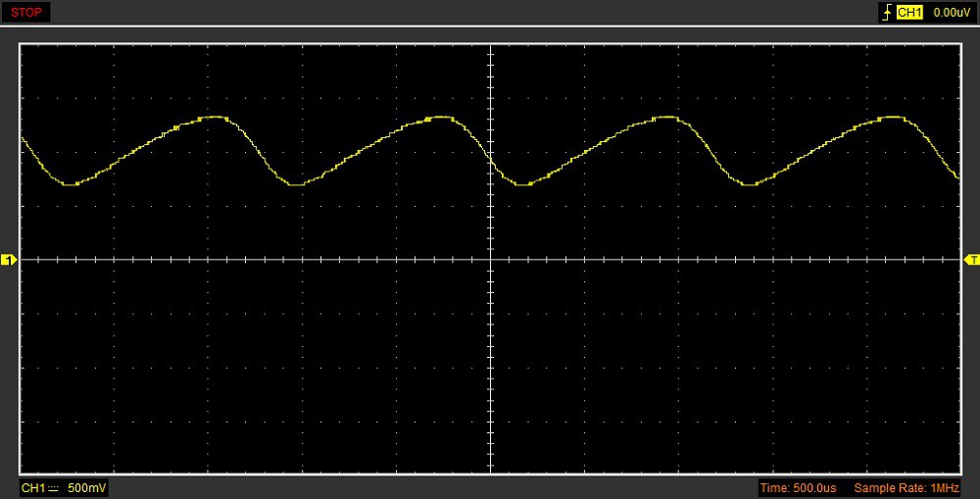Select the yellow T trigger level marker
The width and height of the screenshot is (980, 499).
pyautogui.click(x=972, y=260)
